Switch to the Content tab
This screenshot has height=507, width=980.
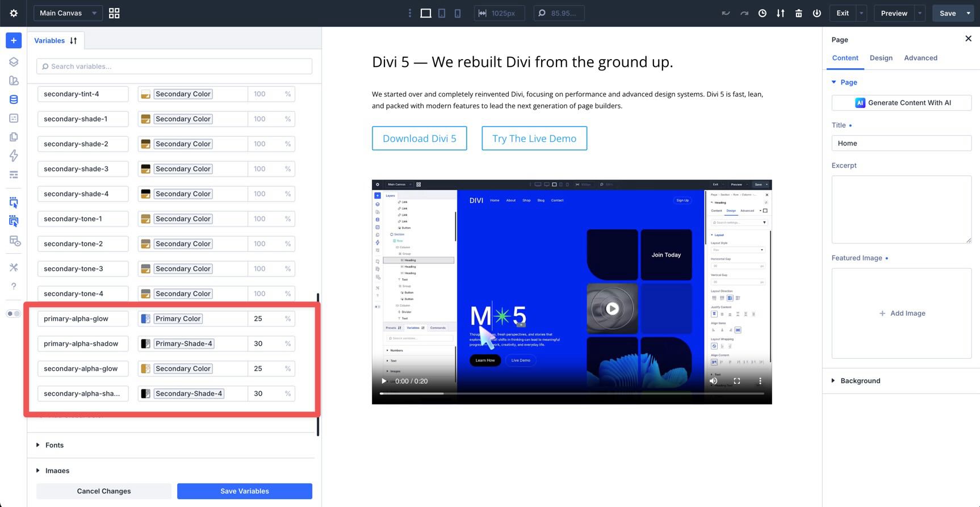[845, 58]
